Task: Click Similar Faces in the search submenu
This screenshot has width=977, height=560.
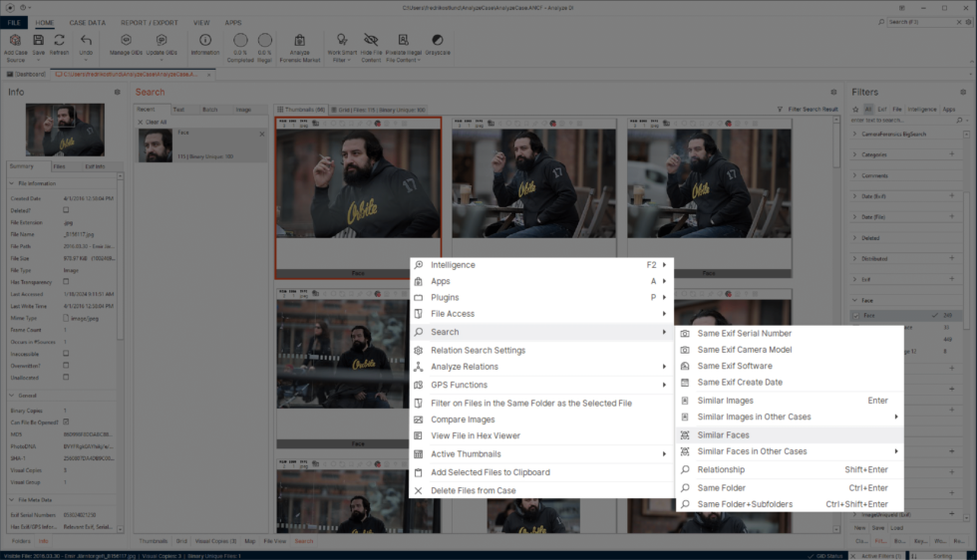Action: pos(723,435)
